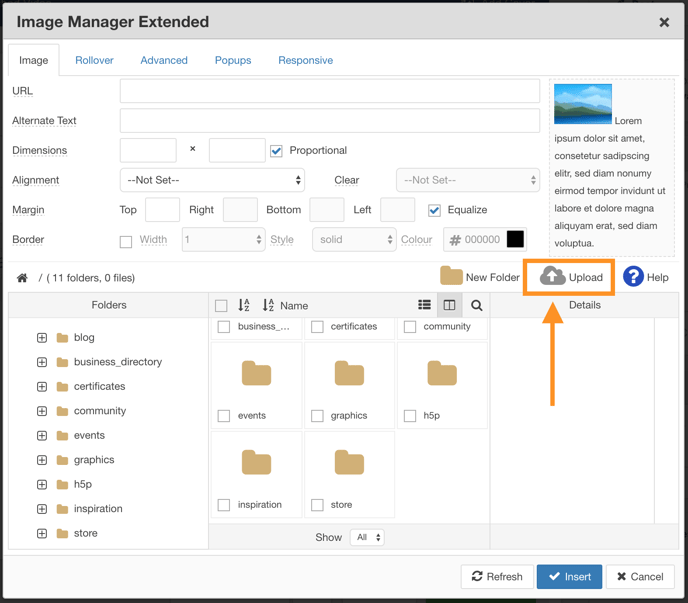Open Help via question mark icon

[633, 277]
